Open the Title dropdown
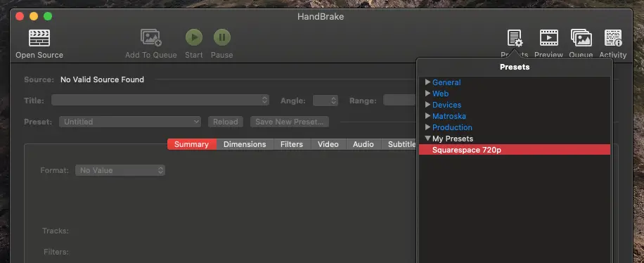This screenshot has width=644, height=263. coord(160,101)
